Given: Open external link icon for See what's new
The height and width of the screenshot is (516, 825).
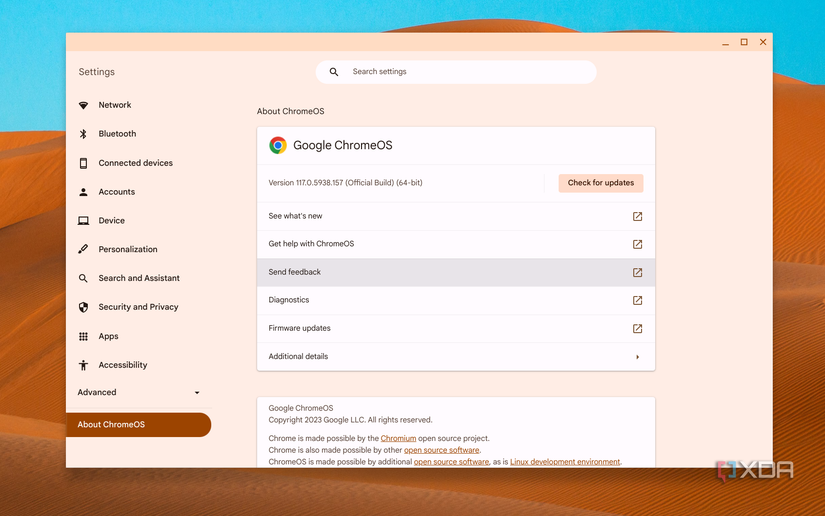Looking at the screenshot, I should pyautogui.click(x=637, y=216).
